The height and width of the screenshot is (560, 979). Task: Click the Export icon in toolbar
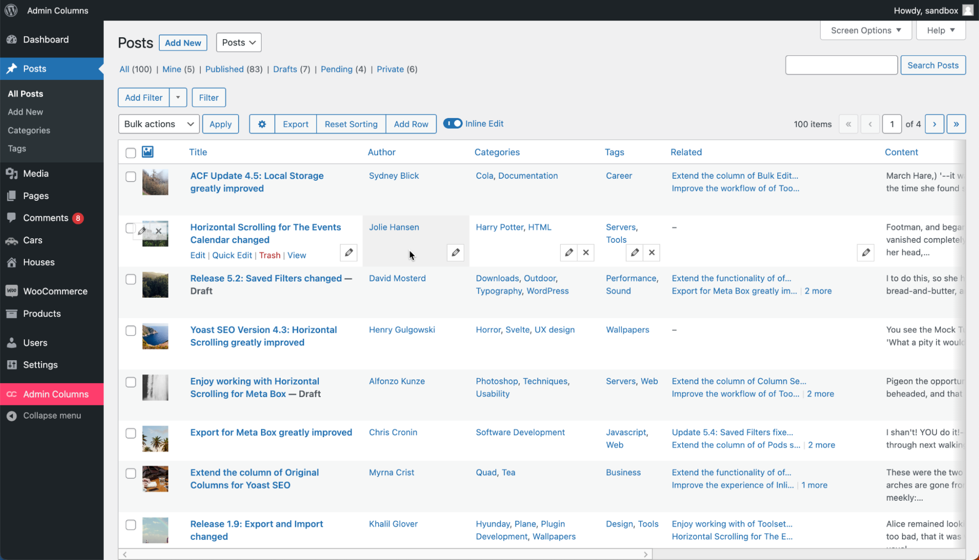coord(295,124)
